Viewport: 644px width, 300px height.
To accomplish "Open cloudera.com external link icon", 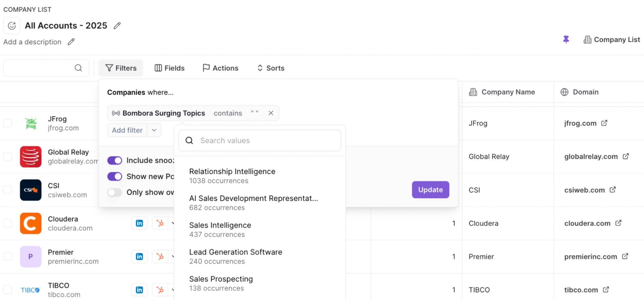I will (619, 223).
